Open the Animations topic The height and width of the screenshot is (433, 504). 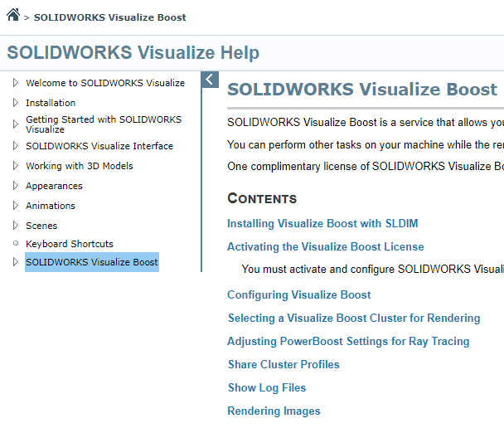pos(50,206)
